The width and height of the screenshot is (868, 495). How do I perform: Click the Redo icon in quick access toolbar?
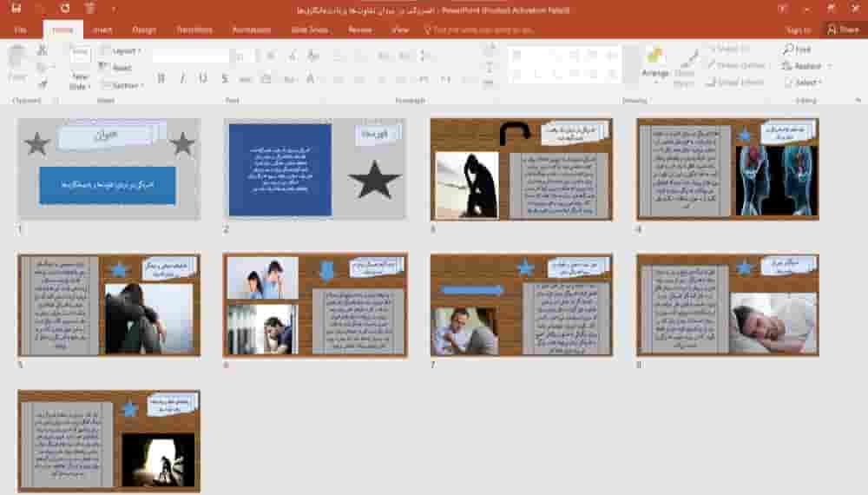pyautogui.click(x=66, y=8)
